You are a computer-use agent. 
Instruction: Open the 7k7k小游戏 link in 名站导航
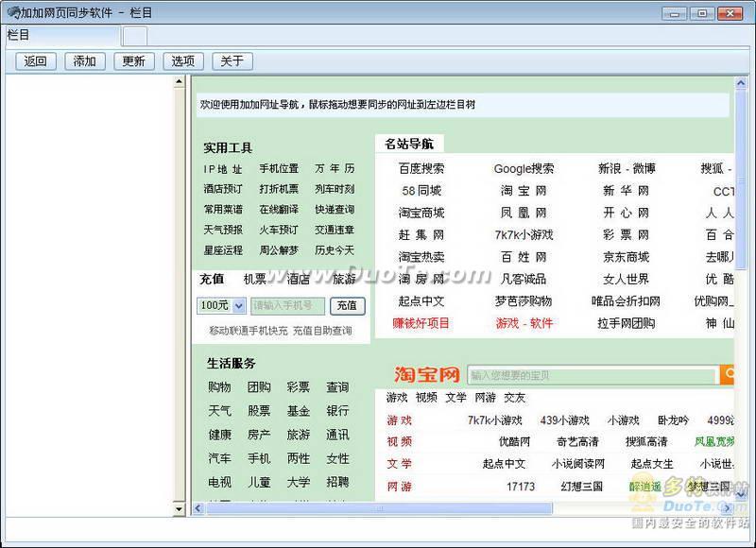pos(524,235)
